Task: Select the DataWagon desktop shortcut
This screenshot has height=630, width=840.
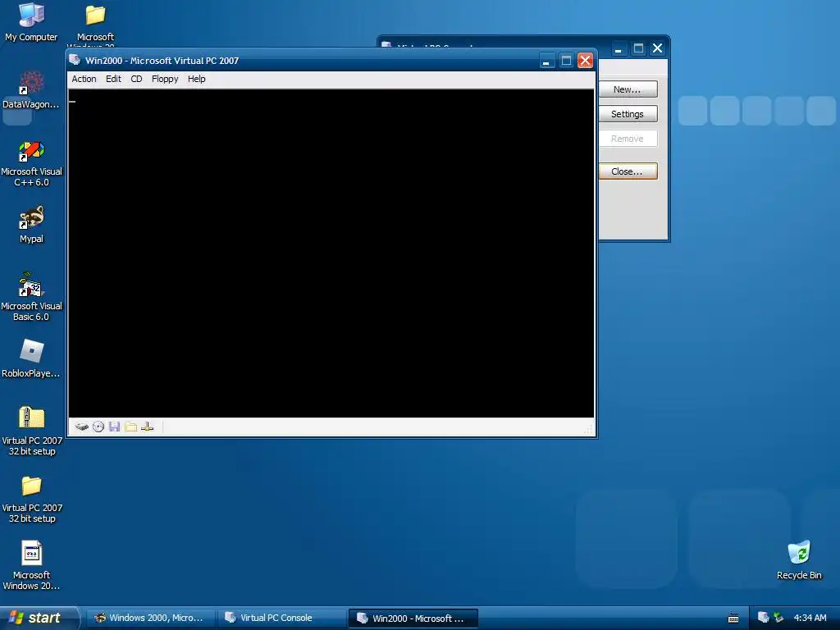Action: coord(31,90)
